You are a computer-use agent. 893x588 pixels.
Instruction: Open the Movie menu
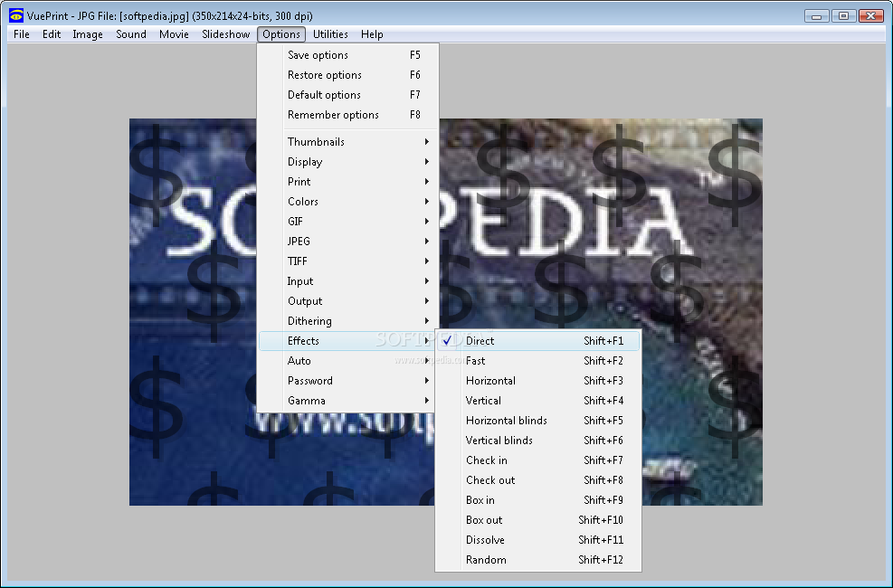coord(174,34)
